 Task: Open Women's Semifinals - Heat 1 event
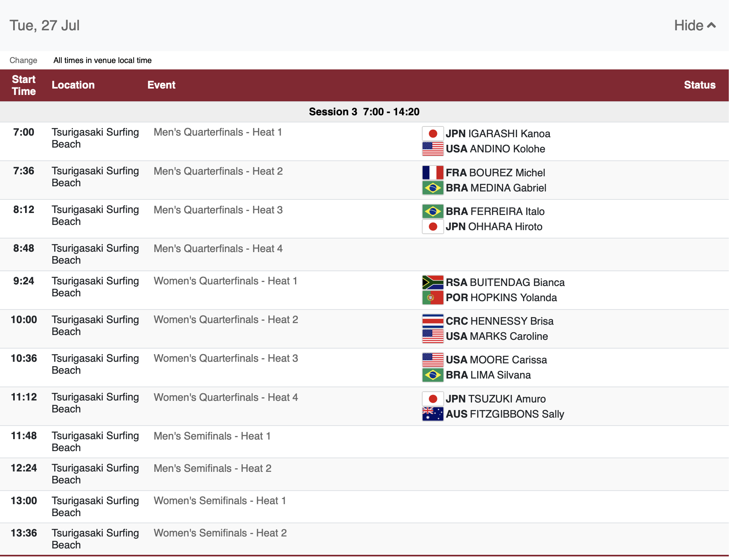tap(220, 501)
